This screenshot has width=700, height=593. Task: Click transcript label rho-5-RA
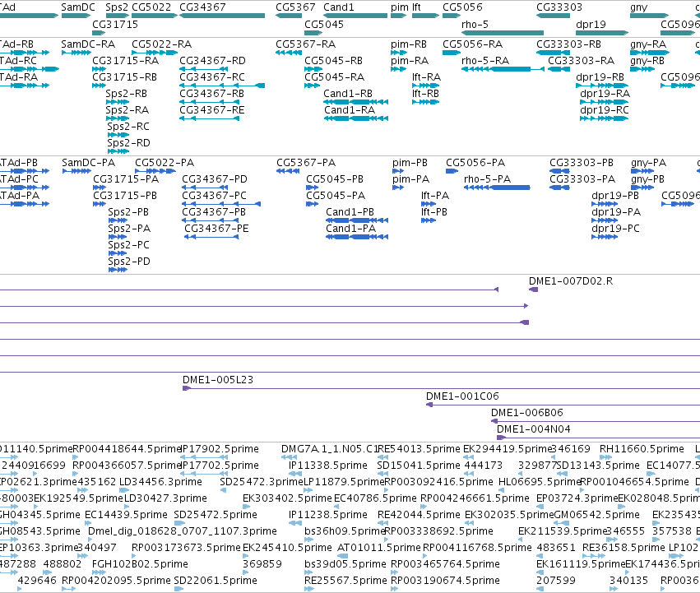coord(485,60)
